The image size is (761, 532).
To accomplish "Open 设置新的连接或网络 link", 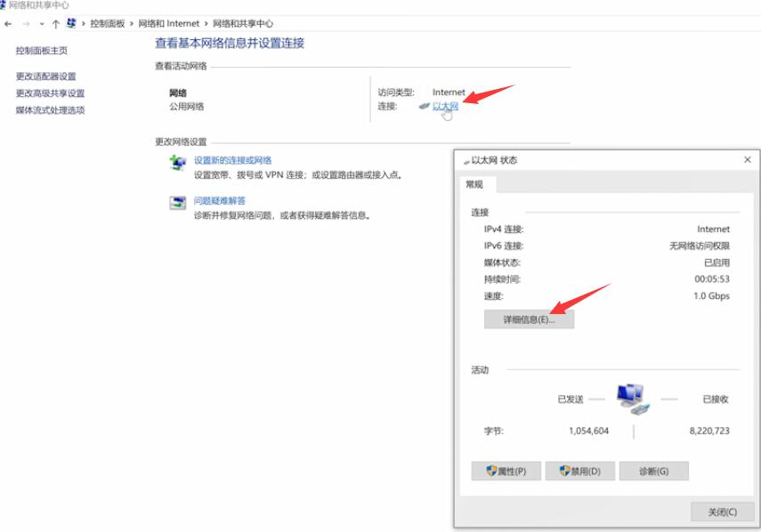I will (x=232, y=160).
